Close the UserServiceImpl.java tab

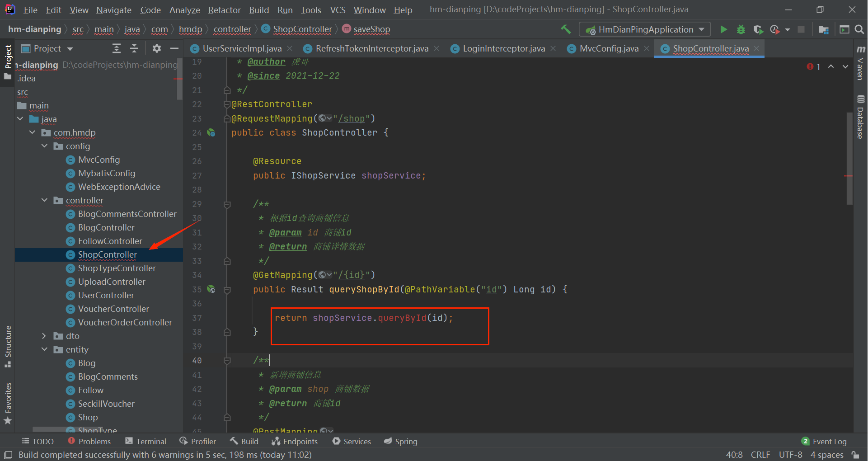coord(290,48)
